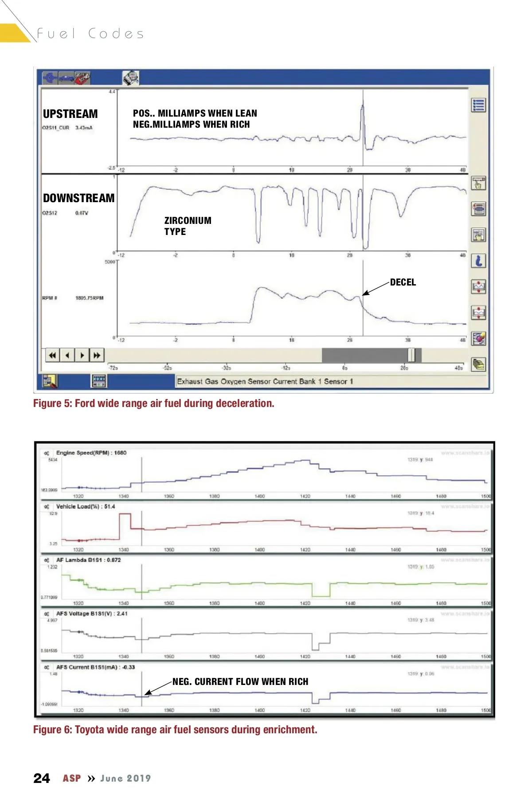
Task: Click the bottom toolbar instrument panel icon
Action: click(x=98, y=381)
